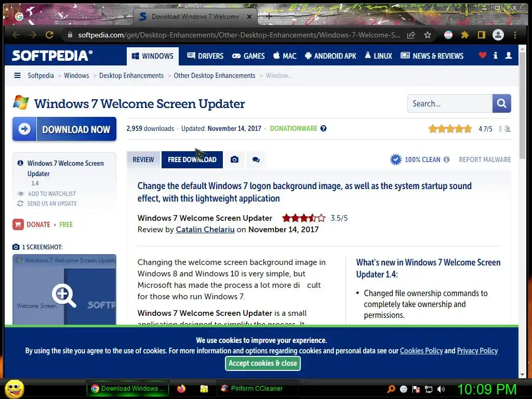Open the DRIVERS section
The width and height of the screenshot is (532, 399).
click(205, 56)
